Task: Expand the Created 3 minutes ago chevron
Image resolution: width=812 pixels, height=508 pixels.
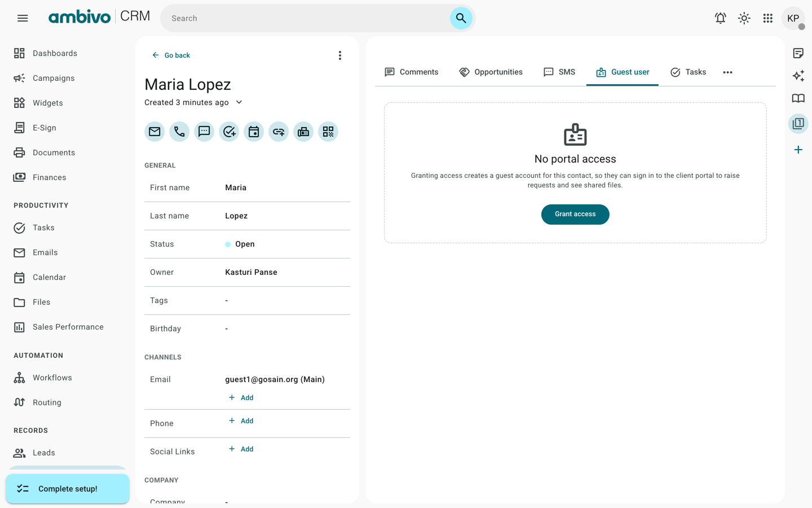Action: [239, 102]
